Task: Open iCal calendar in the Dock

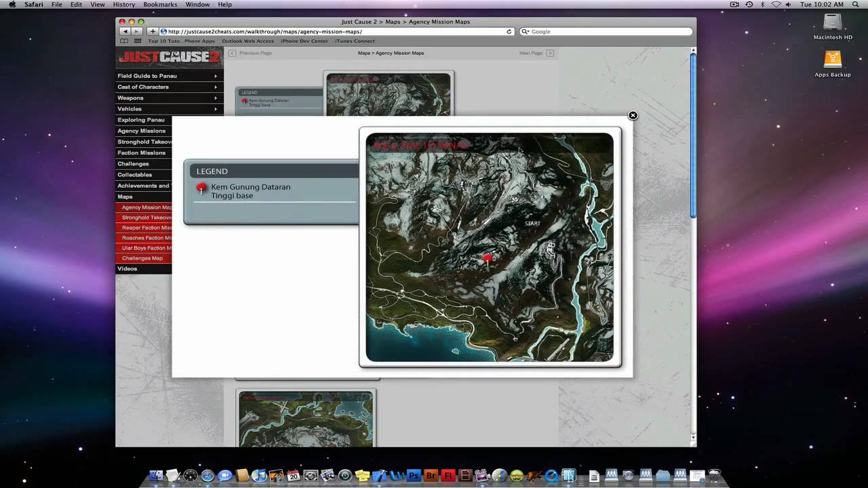Action: point(293,476)
